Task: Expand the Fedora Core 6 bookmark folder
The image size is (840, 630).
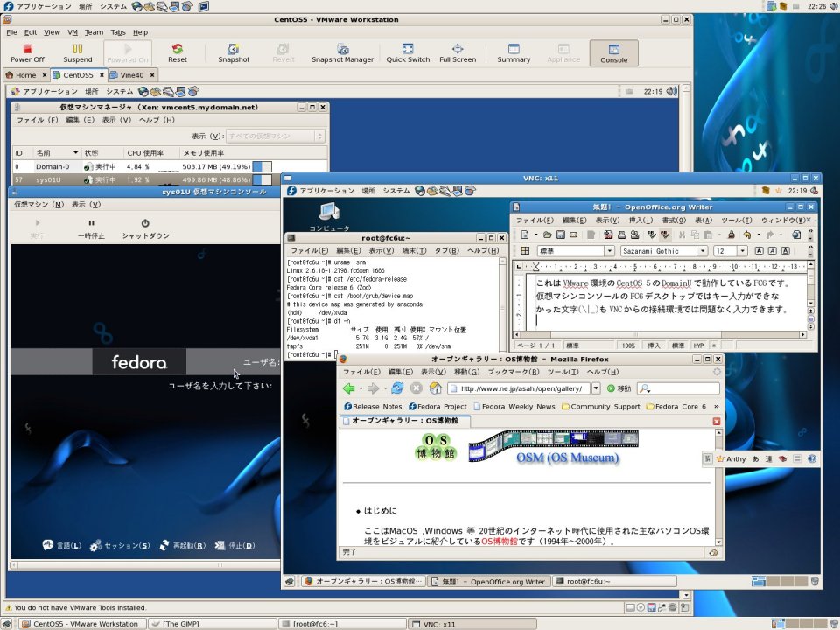Action: (676, 407)
